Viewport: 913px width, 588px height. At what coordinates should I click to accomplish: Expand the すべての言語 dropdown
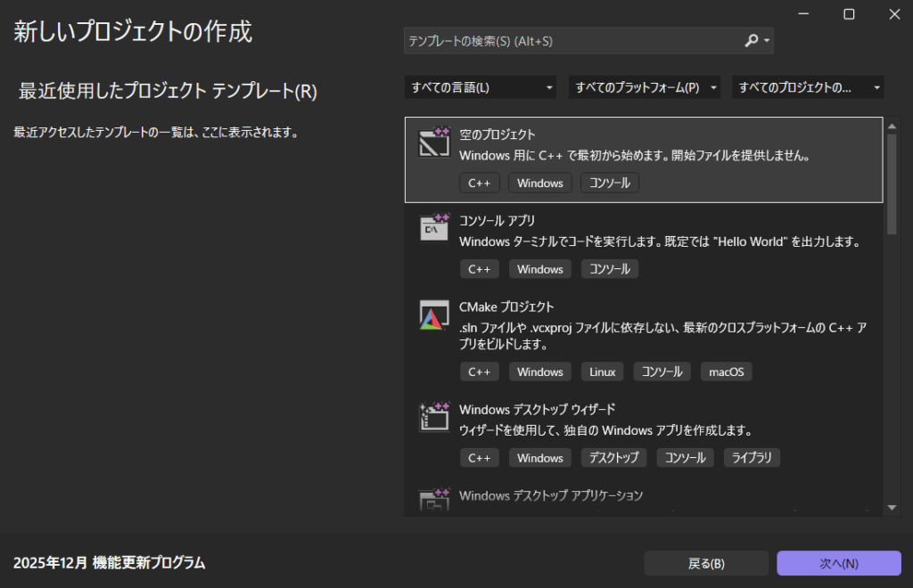click(x=481, y=87)
